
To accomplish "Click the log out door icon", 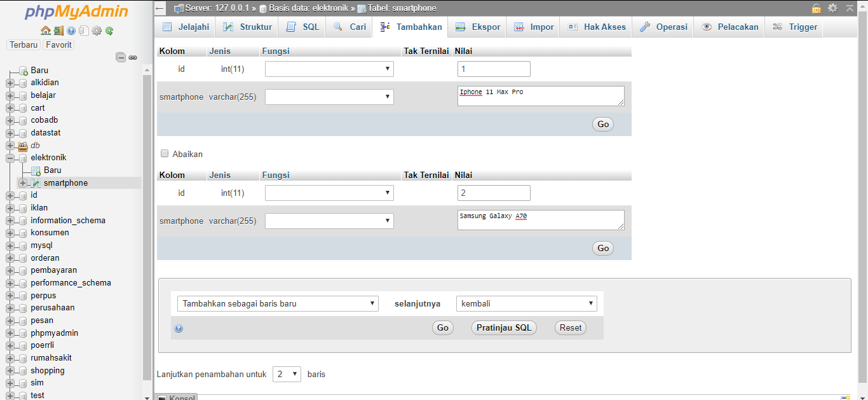I will tap(58, 31).
